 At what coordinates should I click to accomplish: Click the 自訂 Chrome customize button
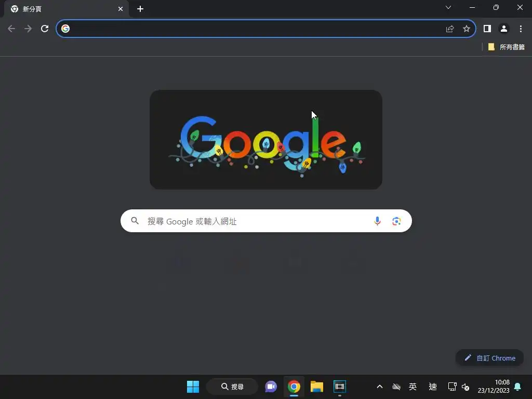[489, 358]
